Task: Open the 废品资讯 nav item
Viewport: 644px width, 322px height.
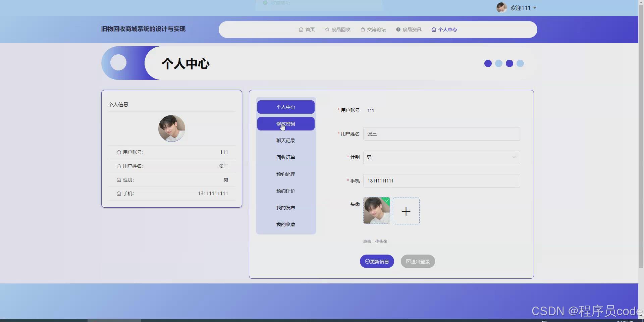Action: pos(409,30)
